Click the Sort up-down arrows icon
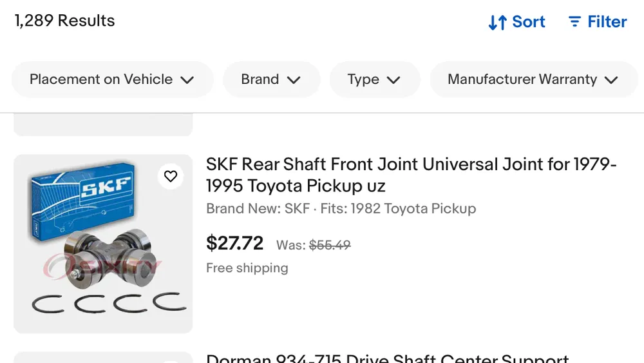The height and width of the screenshot is (363, 644). pyautogui.click(x=497, y=23)
